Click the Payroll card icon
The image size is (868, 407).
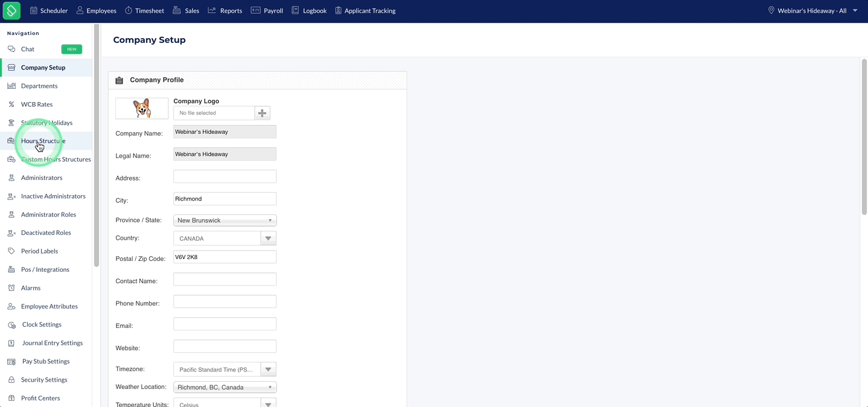[255, 10]
